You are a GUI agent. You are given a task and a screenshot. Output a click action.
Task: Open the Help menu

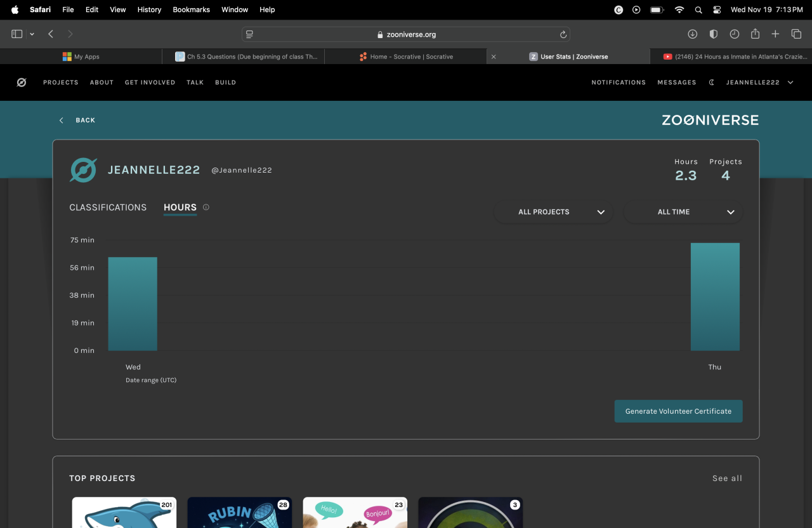[x=267, y=10]
